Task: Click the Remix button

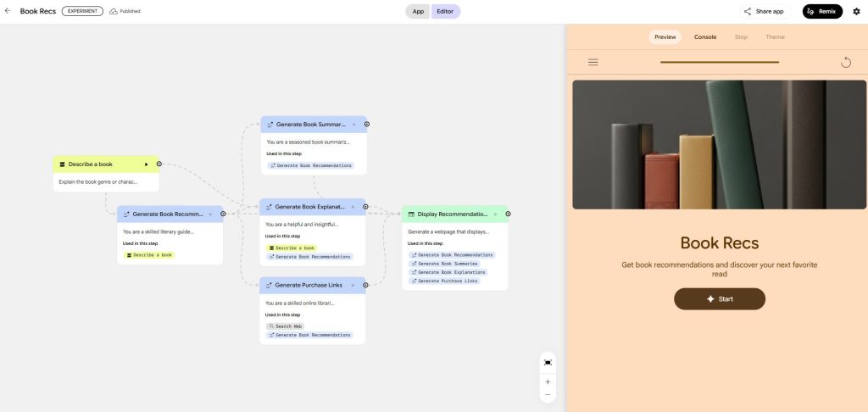Action: pyautogui.click(x=821, y=11)
